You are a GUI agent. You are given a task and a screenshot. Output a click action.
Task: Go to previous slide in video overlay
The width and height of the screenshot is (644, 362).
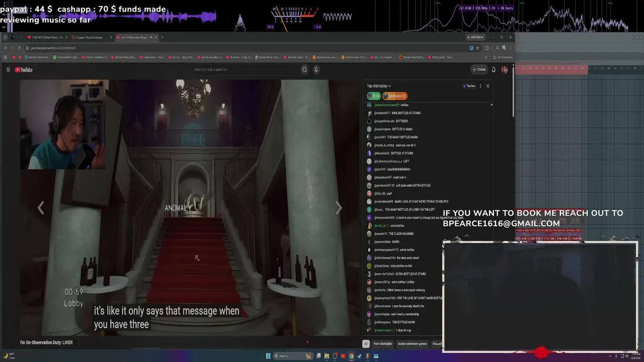coord(41,208)
